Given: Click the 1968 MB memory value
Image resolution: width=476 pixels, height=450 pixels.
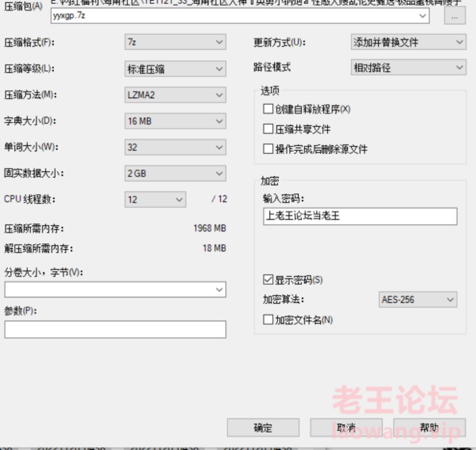Looking at the screenshot, I should click(x=210, y=228).
